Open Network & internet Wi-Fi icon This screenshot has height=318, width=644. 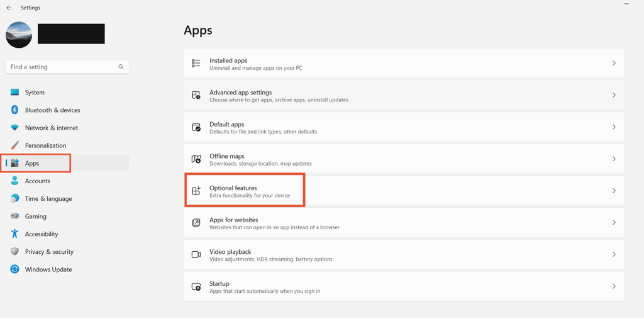click(15, 128)
